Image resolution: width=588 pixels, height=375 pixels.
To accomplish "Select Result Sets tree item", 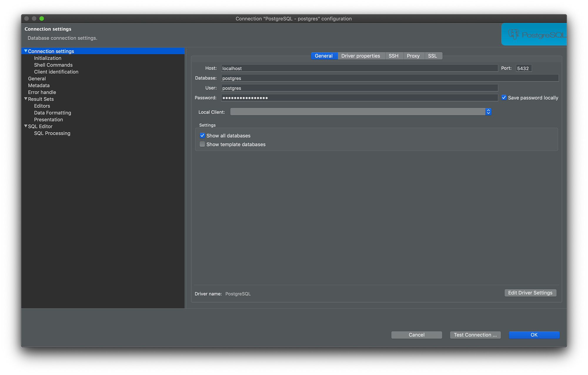I will pyautogui.click(x=41, y=99).
